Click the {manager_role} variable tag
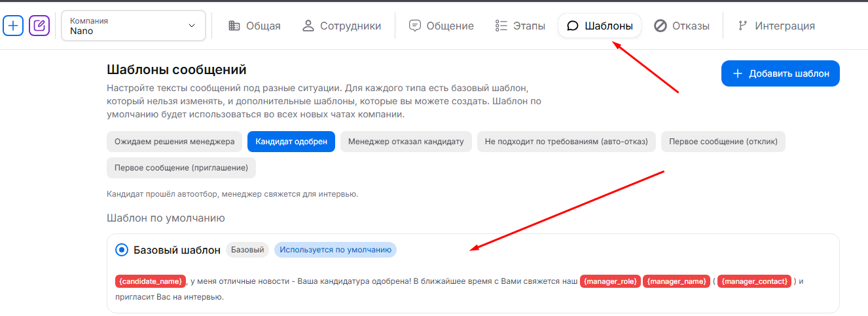This screenshot has width=868, height=316. click(610, 281)
